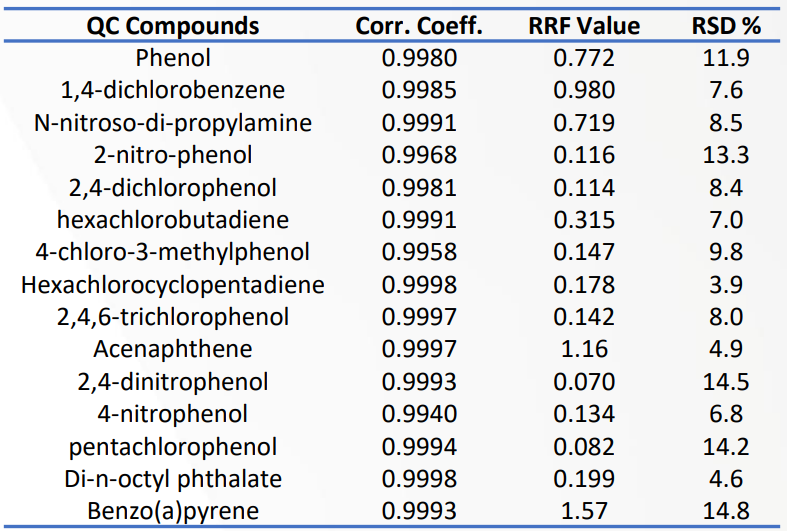Click 4-nitrophenol coefficient 0.9940
Image resolution: width=787 pixels, height=531 pixels.
coord(419,414)
